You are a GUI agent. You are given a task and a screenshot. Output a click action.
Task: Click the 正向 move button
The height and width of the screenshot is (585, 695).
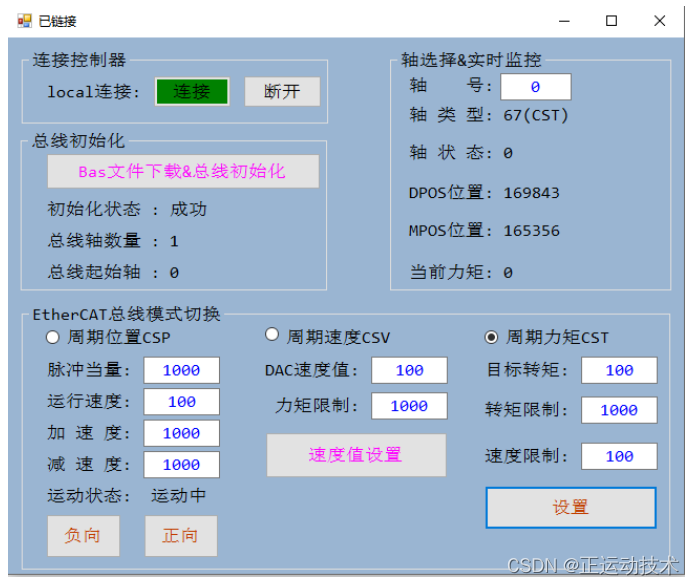(x=181, y=536)
